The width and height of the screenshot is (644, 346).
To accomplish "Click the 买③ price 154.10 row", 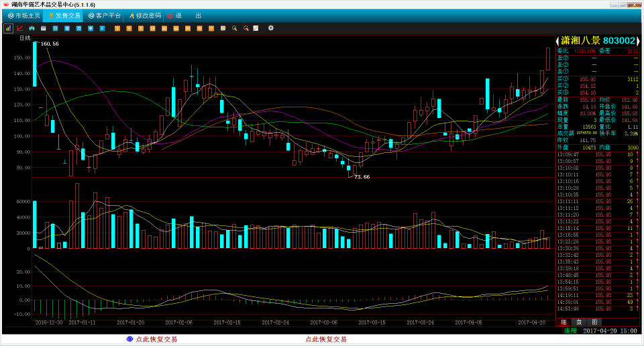I will point(598,93).
